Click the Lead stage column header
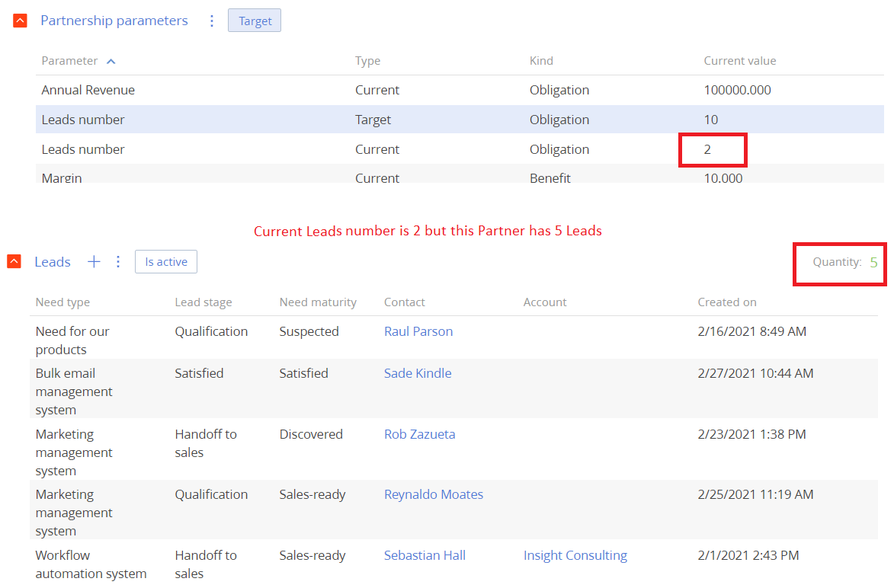The height and width of the screenshot is (588, 894). click(x=203, y=302)
